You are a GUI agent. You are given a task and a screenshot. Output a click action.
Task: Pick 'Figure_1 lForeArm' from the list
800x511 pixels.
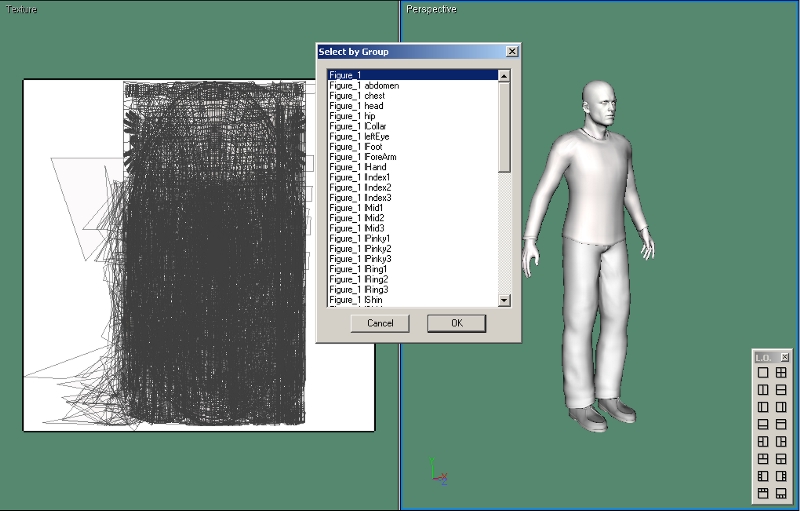pos(359,157)
